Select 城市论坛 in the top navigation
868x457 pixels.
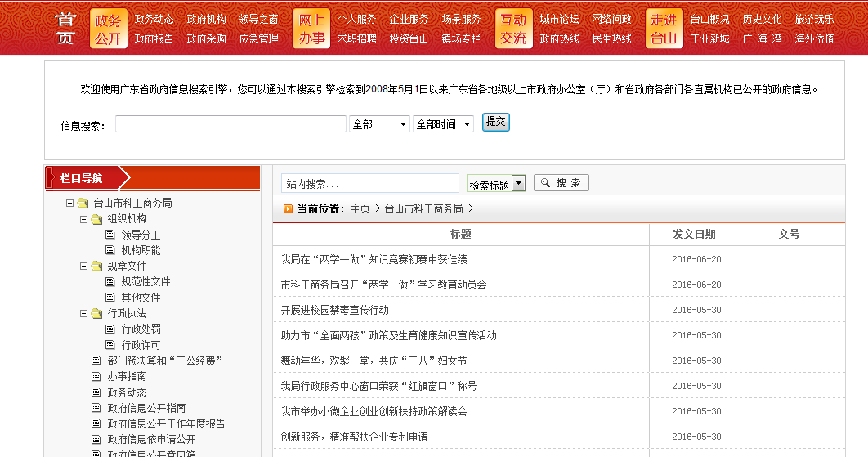click(559, 19)
